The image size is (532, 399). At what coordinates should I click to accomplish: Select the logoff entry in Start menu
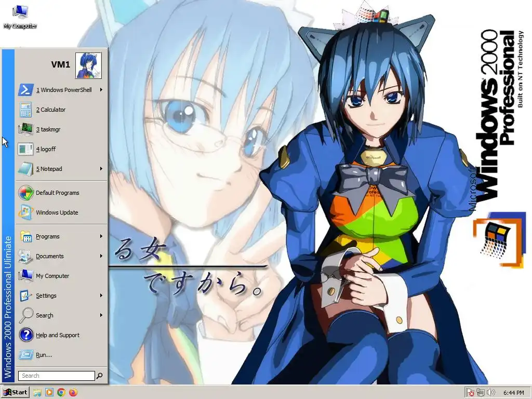[x=61, y=149]
